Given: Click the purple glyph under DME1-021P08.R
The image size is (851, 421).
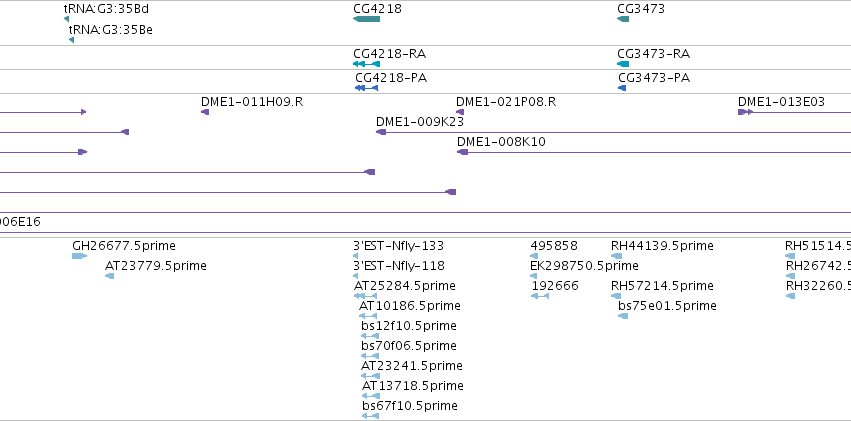Looking at the screenshot, I should pyautogui.click(x=460, y=112).
